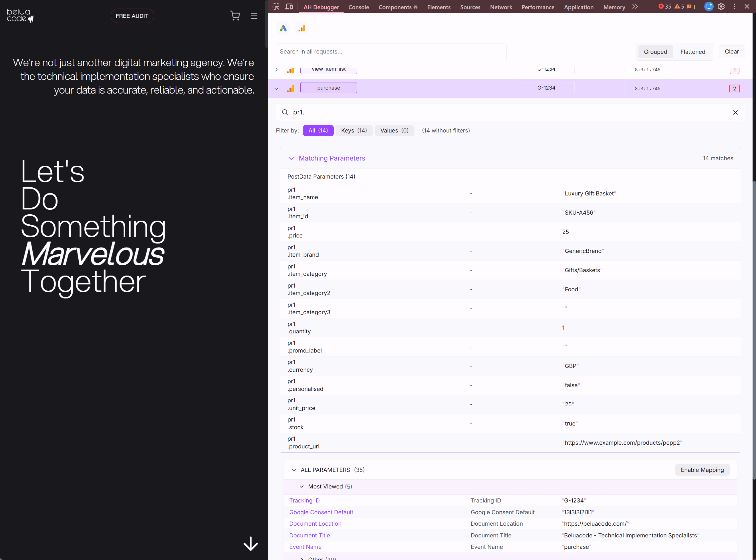Viewport: 756px width, 560px height.
Task: Focus the Search in all requests field
Action: (x=391, y=52)
